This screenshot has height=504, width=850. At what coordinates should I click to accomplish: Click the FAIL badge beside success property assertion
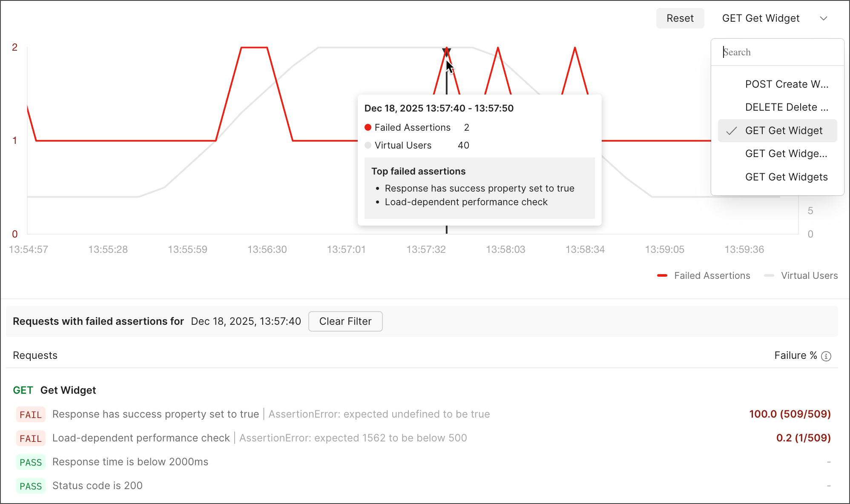[30, 414]
